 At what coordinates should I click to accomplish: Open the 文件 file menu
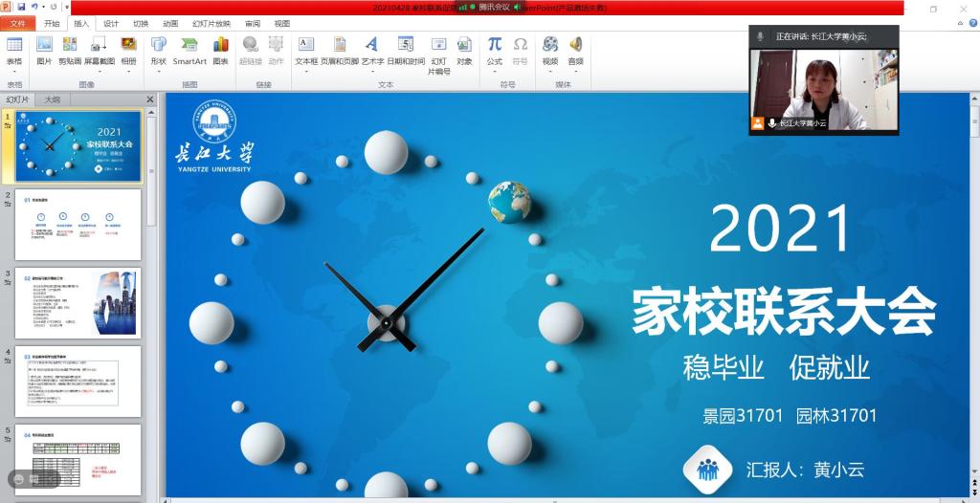tap(17, 23)
